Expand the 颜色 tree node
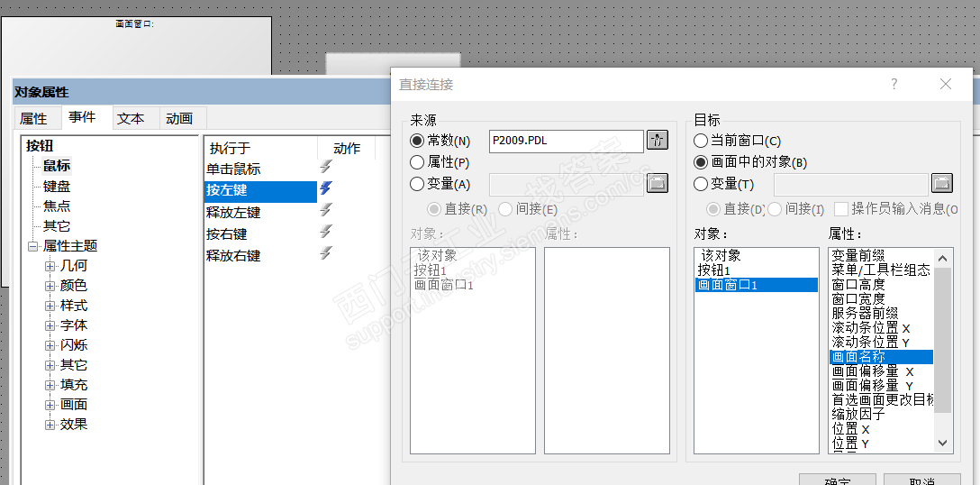This screenshot has height=485, width=980. [x=50, y=286]
